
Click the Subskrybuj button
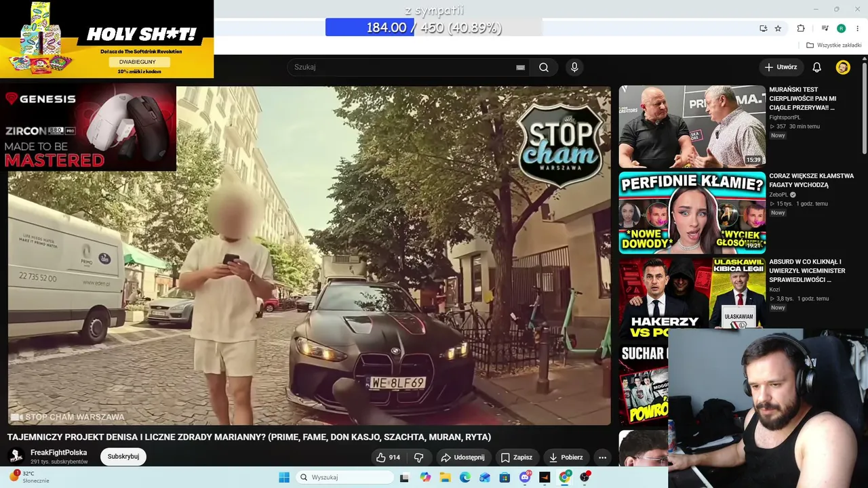coord(123,457)
